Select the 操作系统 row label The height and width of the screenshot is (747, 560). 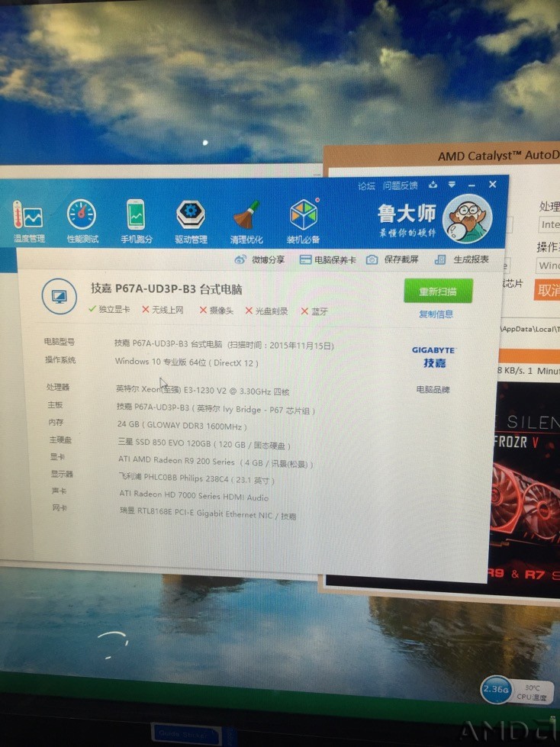tap(60, 359)
